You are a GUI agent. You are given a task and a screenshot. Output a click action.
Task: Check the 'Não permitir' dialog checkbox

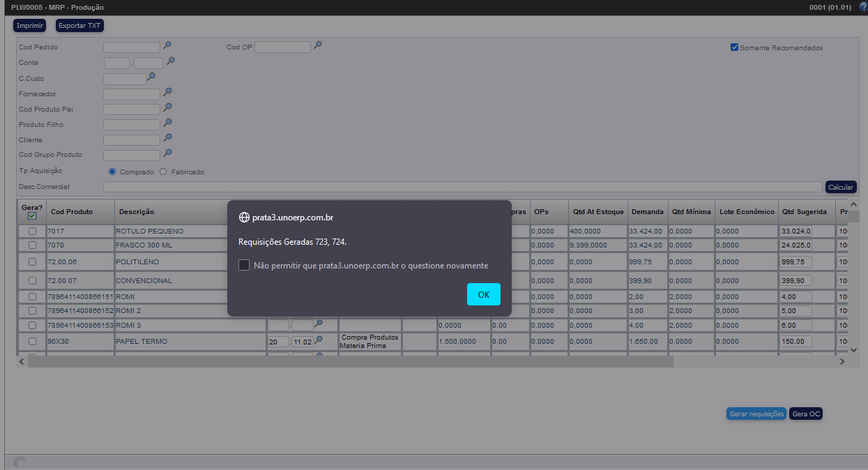[244, 266]
